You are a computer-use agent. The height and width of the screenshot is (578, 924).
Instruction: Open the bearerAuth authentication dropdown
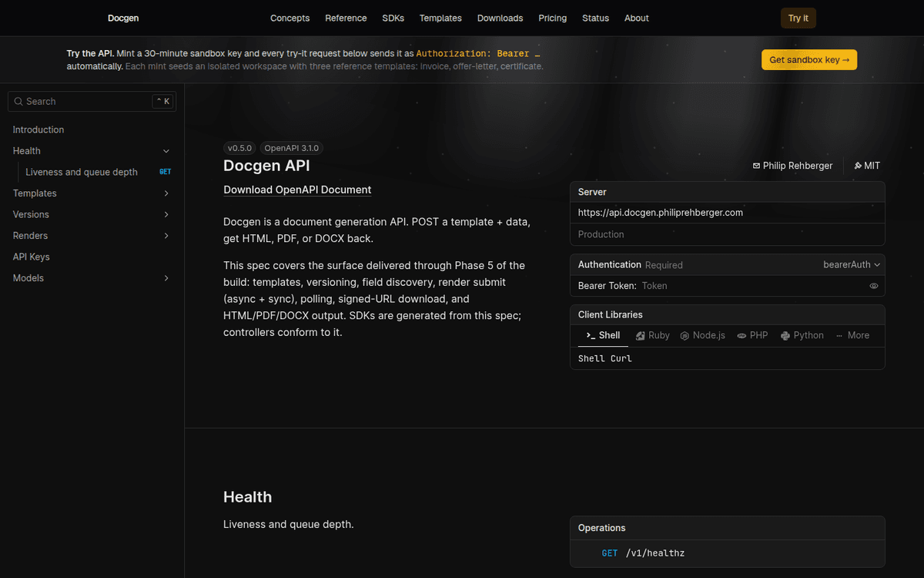pos(852,264)
